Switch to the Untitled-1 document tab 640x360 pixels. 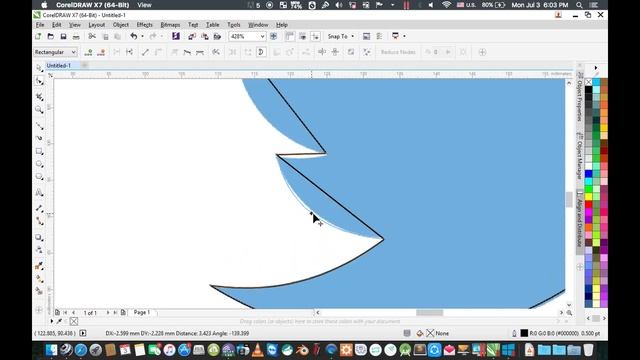59,65
